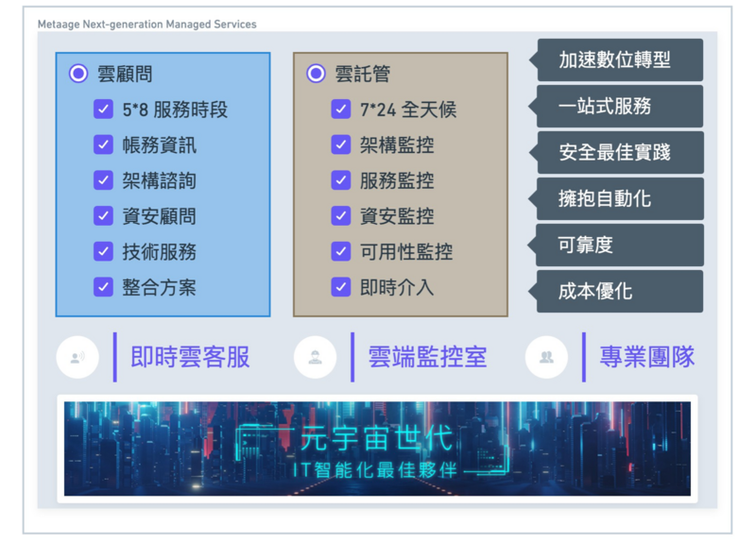Click the 專業團隊 group icon
Screen dimensions: 756x542
(546, 357)
